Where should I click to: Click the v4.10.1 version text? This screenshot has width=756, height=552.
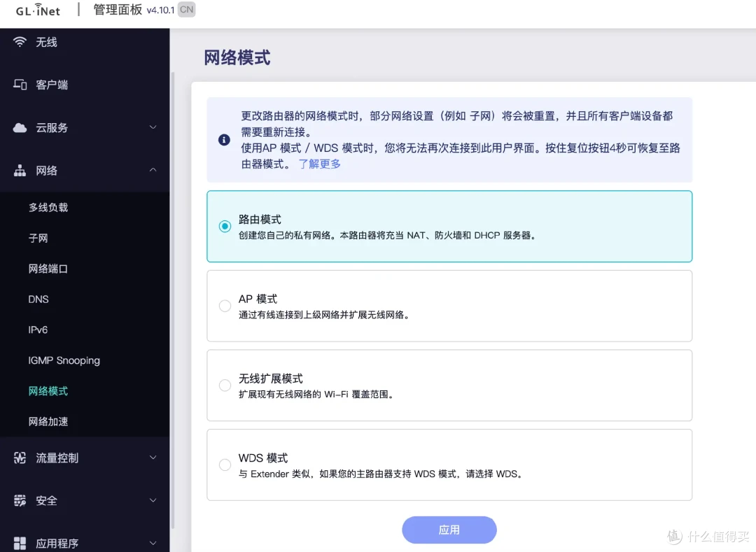click(x=160, y=10)
